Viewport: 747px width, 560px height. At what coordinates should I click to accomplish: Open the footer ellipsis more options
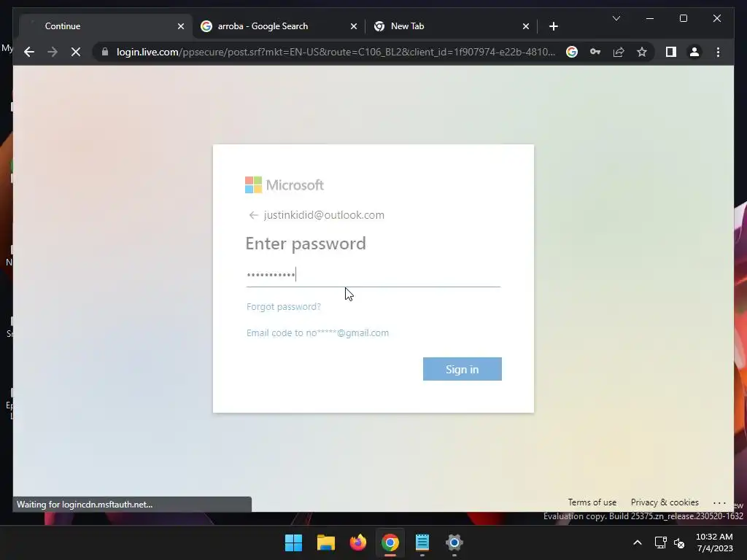(x=719, y=503)
